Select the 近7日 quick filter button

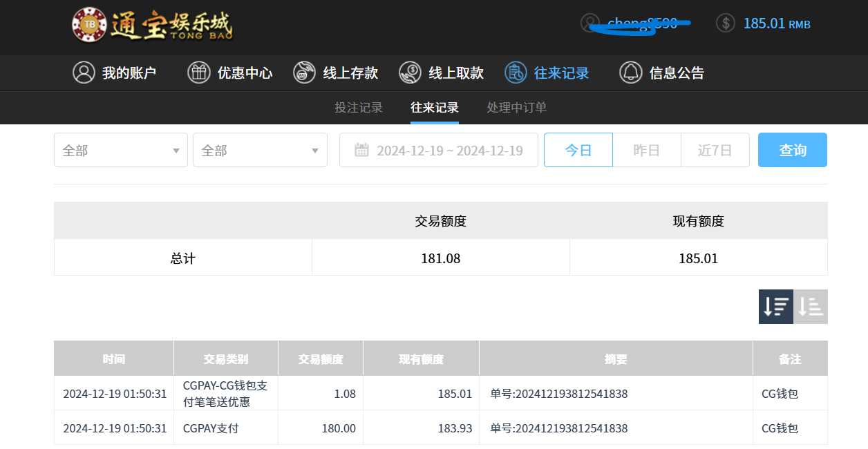tap(715, 150)
